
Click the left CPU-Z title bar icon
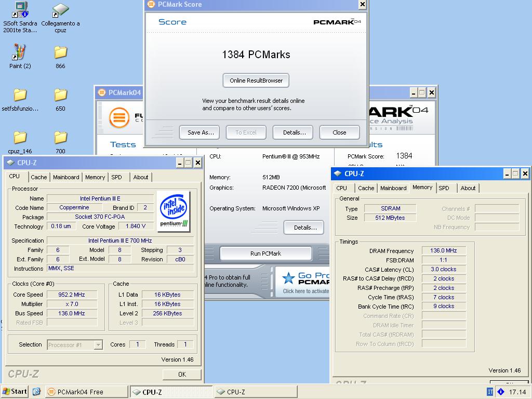point(10,163)
